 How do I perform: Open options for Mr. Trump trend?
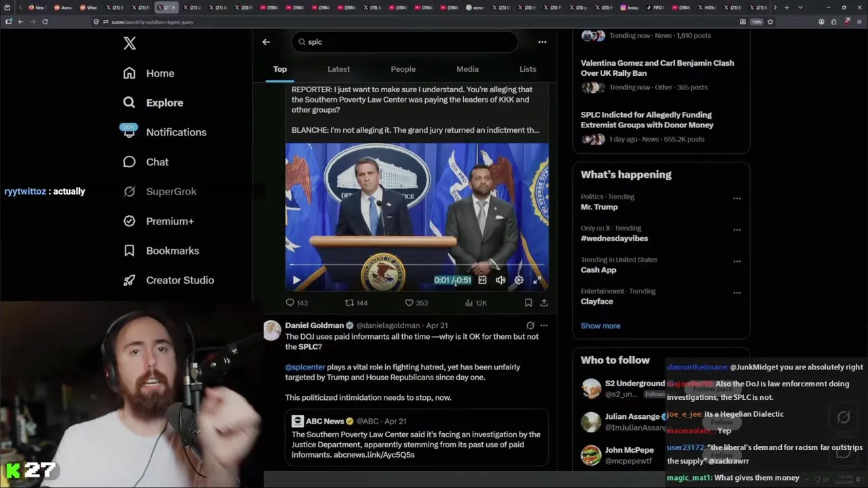click(x=736, y=199)
